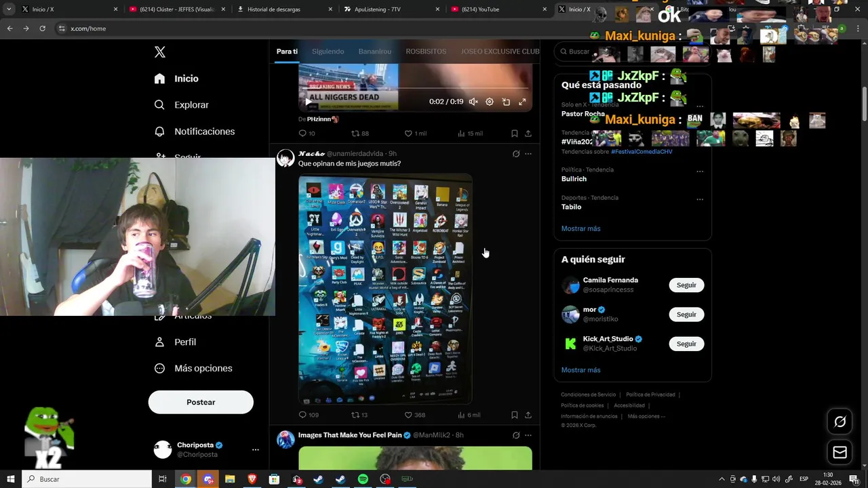Open the game icons image in Nacho's post
Screen dimensions: 868x488
385,289
